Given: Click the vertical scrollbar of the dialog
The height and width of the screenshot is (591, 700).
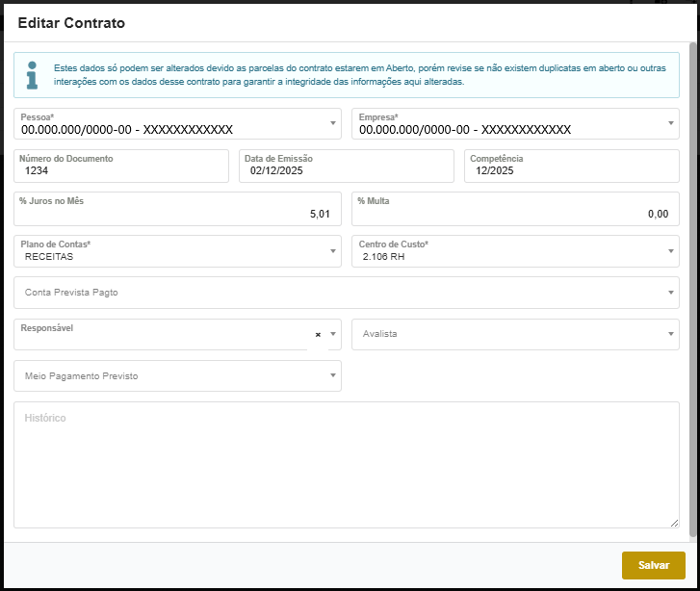Looking at the screenshot, I should (693, 289).
